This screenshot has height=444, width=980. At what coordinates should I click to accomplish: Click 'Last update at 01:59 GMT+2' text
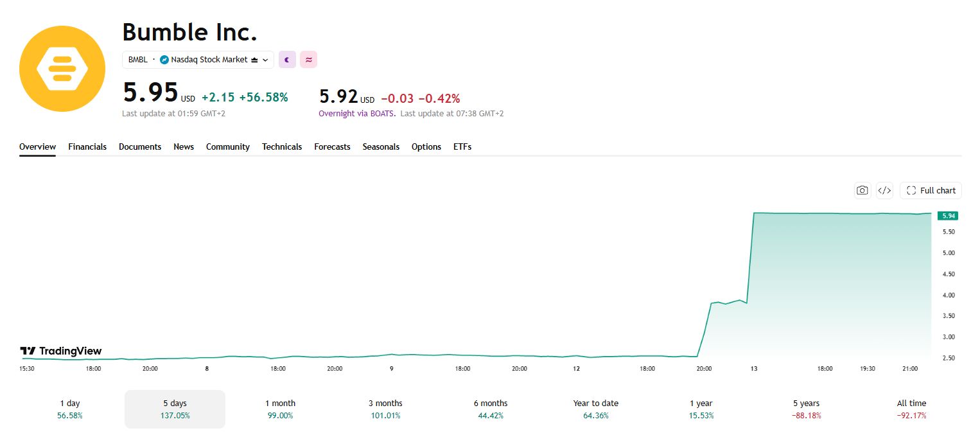tap(174, 113)
